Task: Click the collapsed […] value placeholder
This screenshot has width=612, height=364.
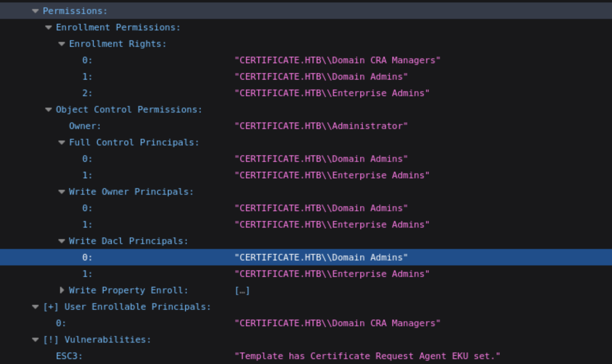Action: (242, 291)
